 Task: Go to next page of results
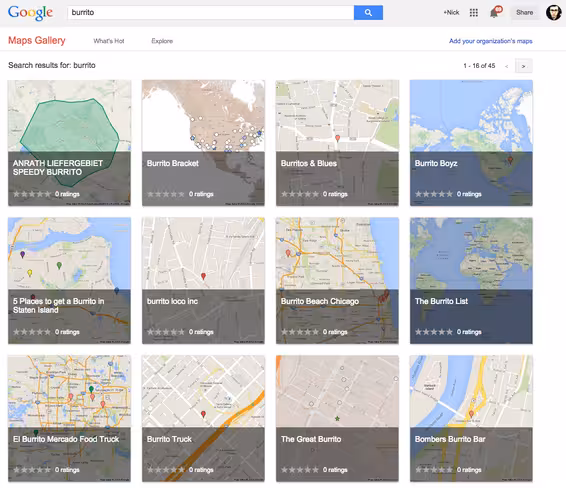pyautogui.click(x=523, y=66)
